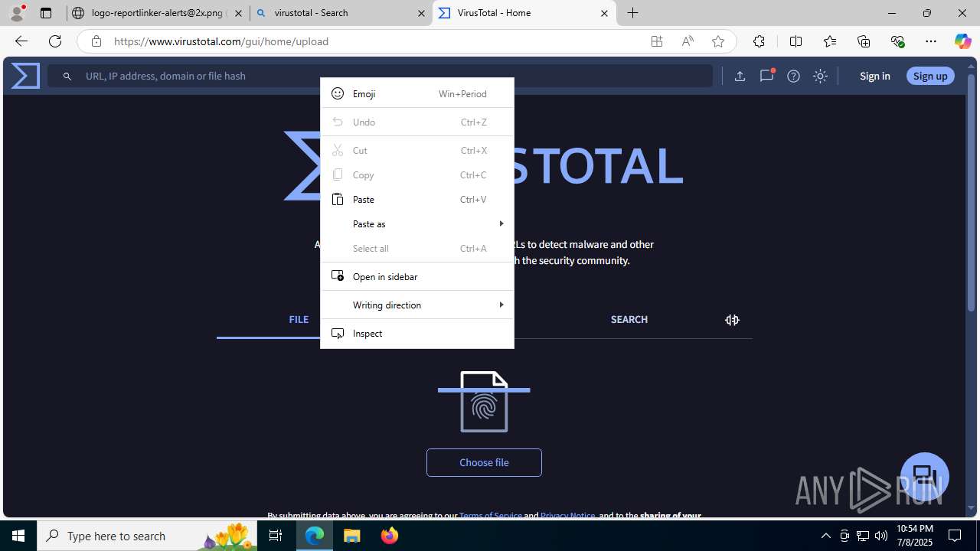This screenshot has height=551, width=980.
Task: Close the VirusTotal - Home tab
Action: tap(604, 13)
